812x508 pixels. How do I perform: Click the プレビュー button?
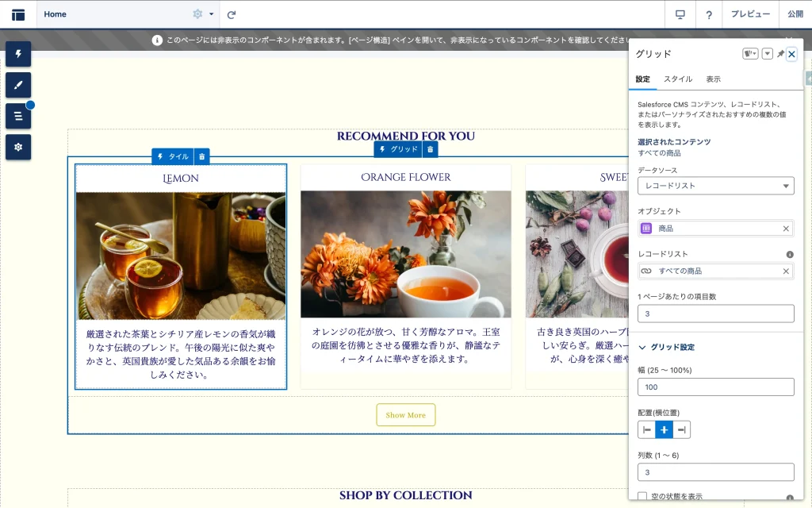pyautogui.click(x=750, y=14)
